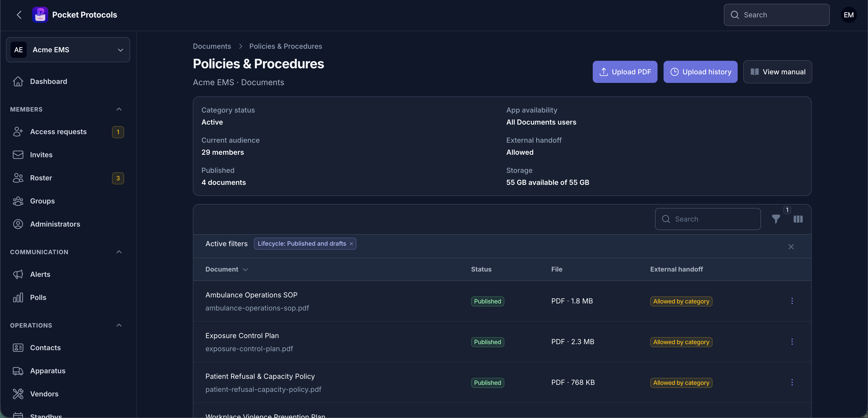Open Invites in the sidebar

click(x=68, y=155)
